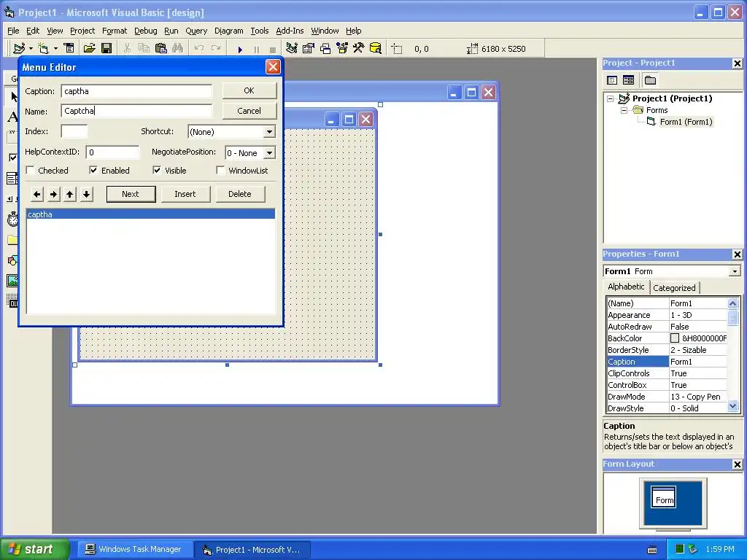Toggle the Checked checkbox
This screenshot has width=747, height=560.
30,171
